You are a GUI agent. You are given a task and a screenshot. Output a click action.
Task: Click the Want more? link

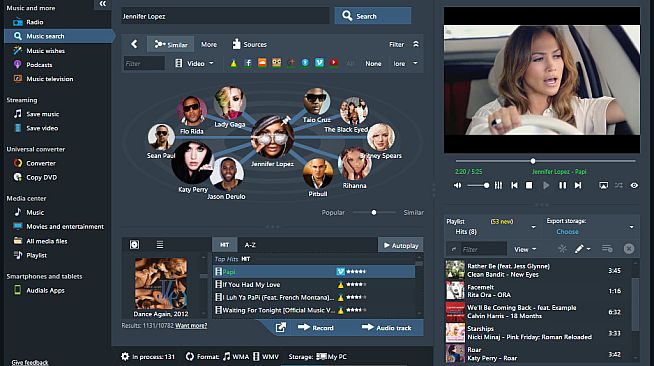click(191, 326)
